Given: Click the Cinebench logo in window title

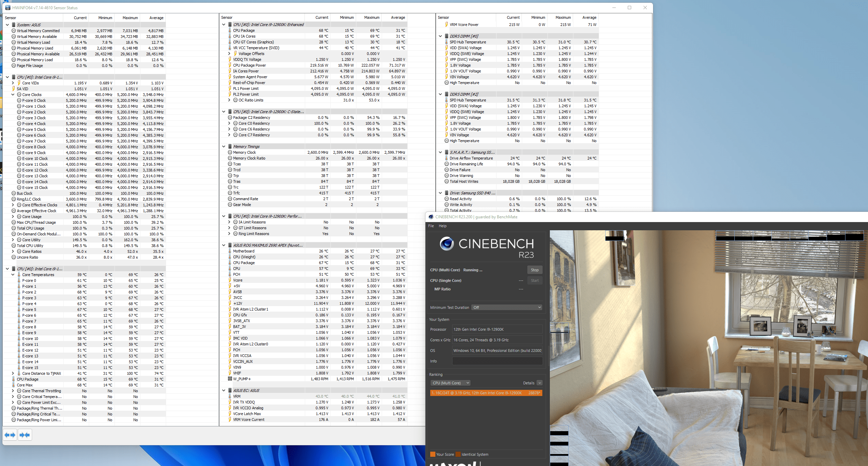Looking at the screenshot, I should (x=431, y=217).
